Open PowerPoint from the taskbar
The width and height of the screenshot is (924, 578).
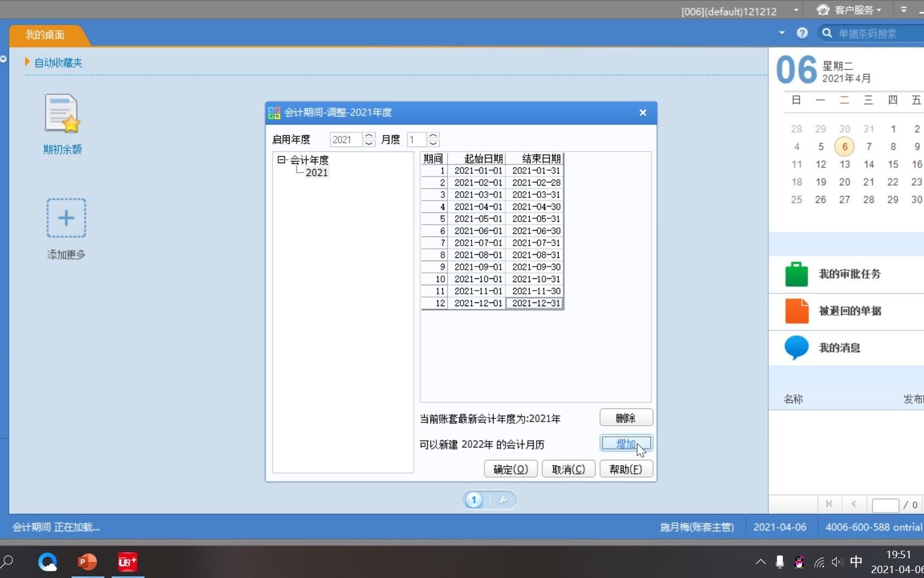pyautogui.click(x=87, y=562)
